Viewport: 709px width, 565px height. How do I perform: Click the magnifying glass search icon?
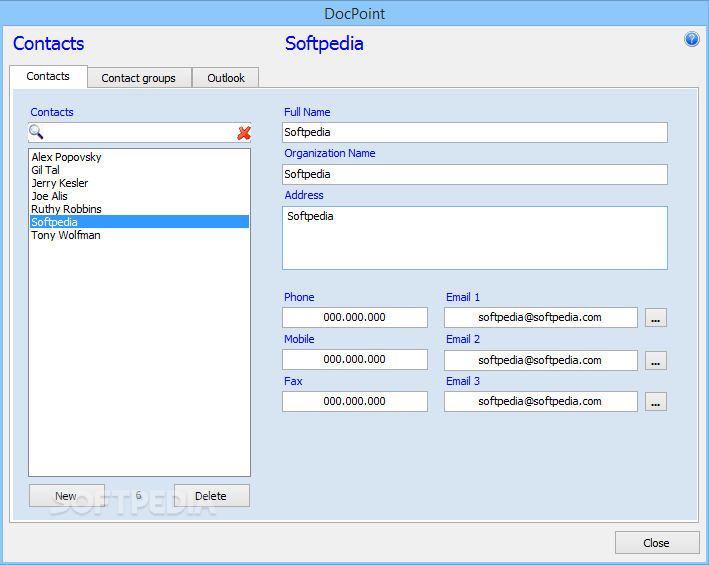36,132
